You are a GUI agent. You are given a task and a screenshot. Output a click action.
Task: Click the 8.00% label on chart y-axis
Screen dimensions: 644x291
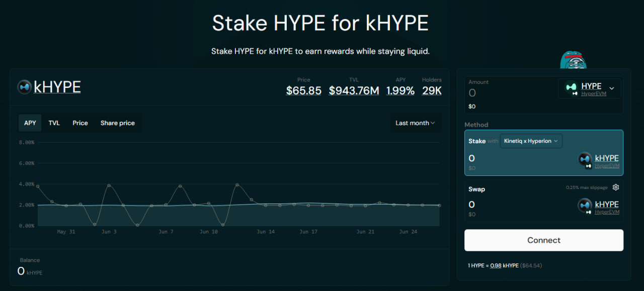click(x=27, y=143)
